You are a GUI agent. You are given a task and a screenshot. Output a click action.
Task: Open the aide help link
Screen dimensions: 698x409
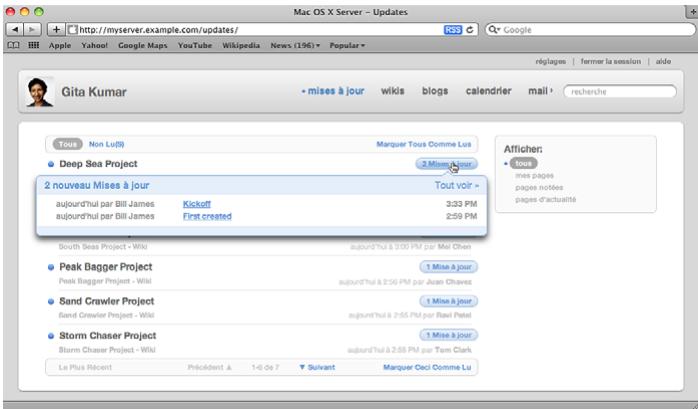[x=663, y=61]
